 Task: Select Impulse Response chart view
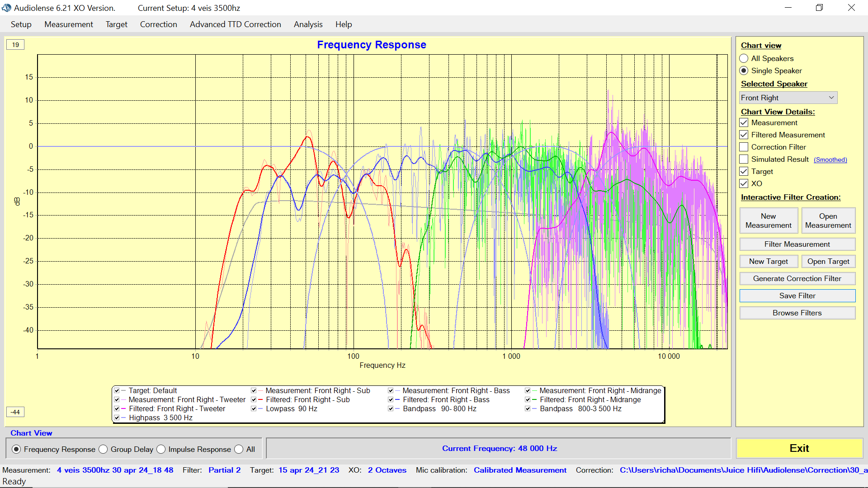[x=161, y=449]
